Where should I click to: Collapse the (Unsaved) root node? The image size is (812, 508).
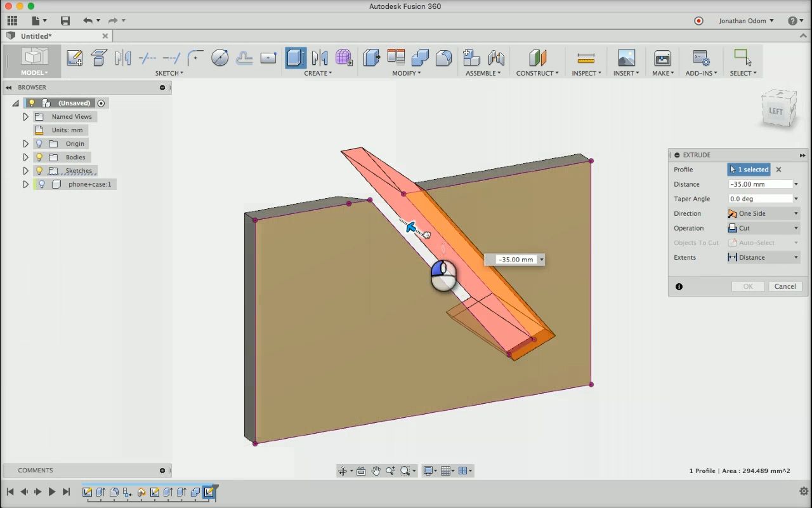[x=16, y=103]
